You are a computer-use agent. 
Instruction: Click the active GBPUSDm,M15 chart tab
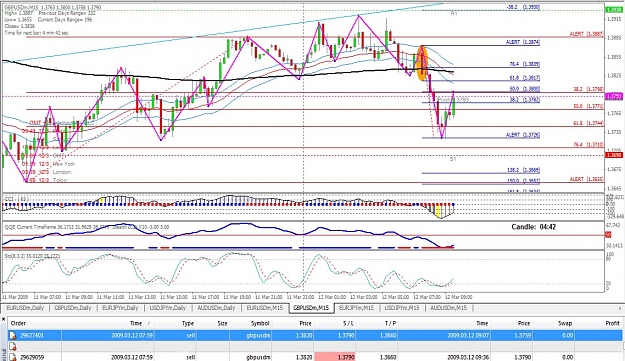point(311,308)
